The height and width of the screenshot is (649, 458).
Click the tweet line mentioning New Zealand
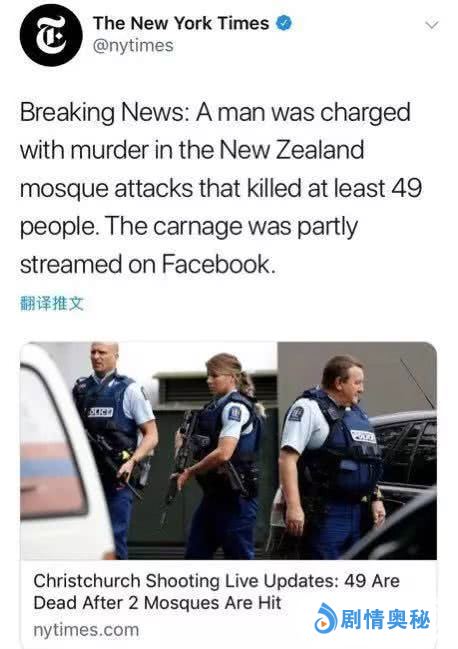192,149
